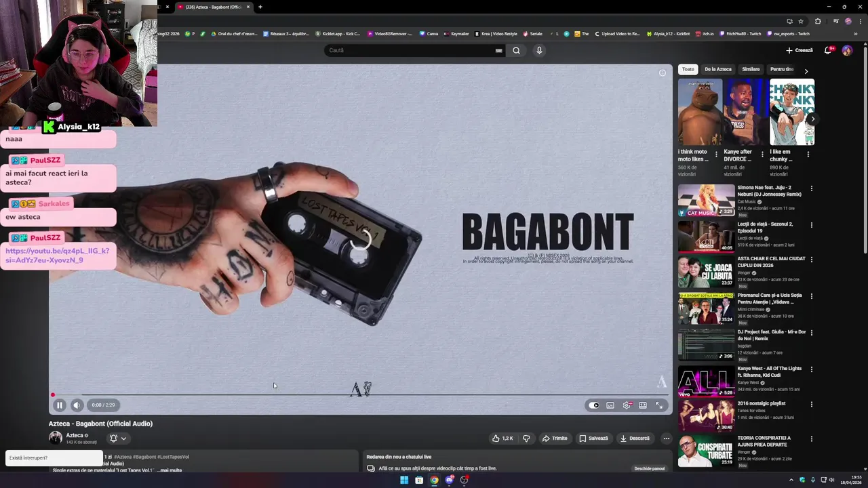Image resolution: width=868 pixels, height=488 pixels.
Task: Click the search magnifier button
Action: coord(516,50)
